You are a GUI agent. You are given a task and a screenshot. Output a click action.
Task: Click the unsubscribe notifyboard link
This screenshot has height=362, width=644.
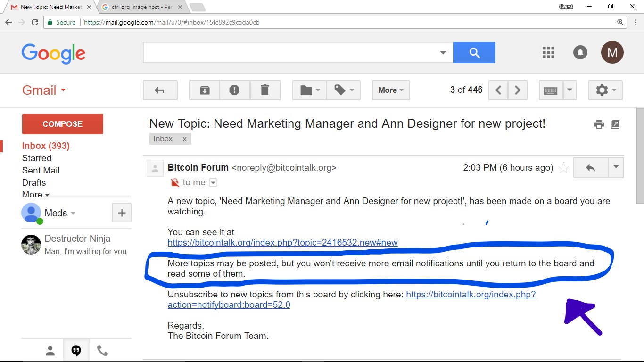(x=352, y=300)
